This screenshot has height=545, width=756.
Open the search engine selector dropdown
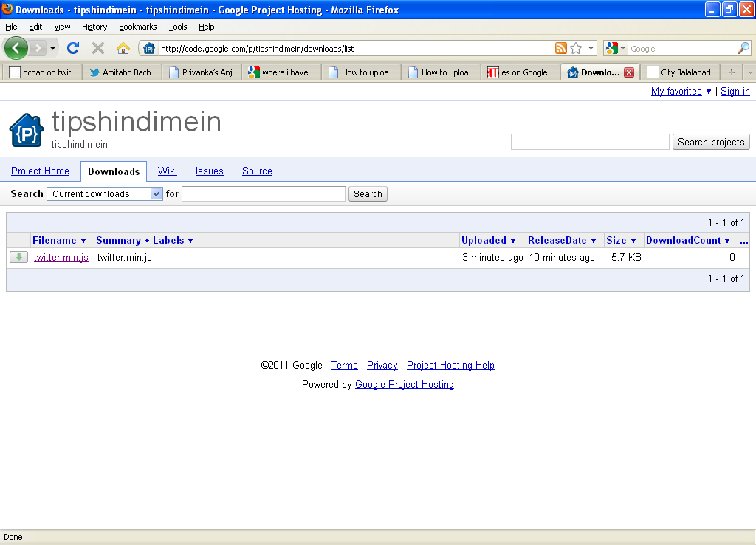pos(615,48)
